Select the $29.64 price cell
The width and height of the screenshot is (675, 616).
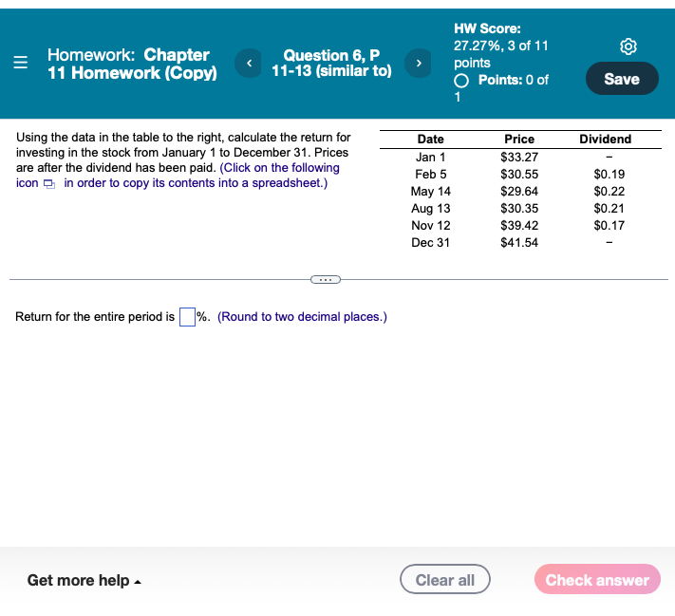pyautogui.click(x=519, y=191)
